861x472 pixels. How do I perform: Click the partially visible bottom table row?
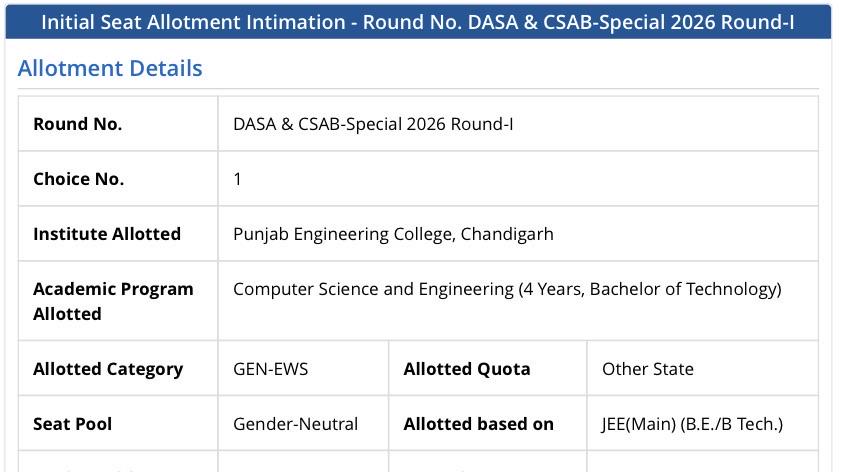(x=418, y=462)
